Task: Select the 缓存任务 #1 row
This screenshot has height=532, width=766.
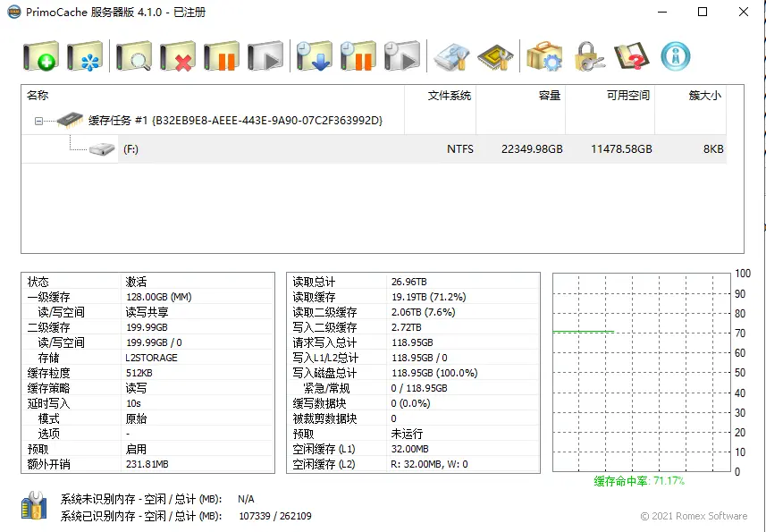Action: (374, 120)
